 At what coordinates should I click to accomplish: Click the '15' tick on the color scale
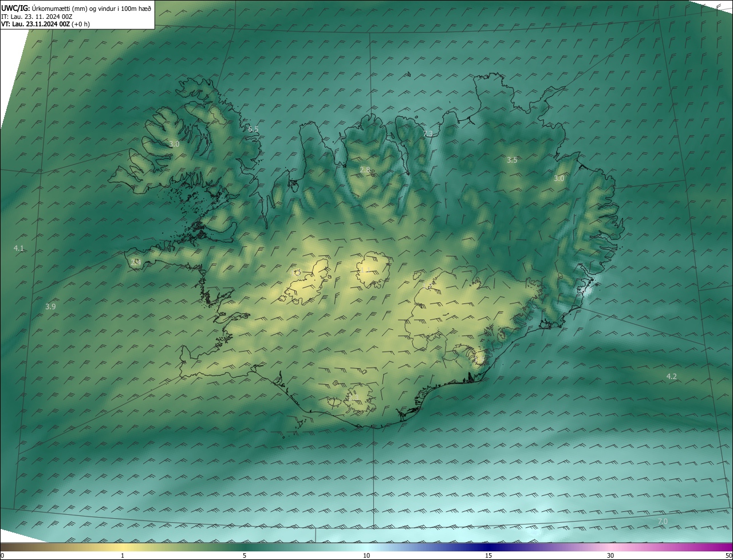pos(488,556)
